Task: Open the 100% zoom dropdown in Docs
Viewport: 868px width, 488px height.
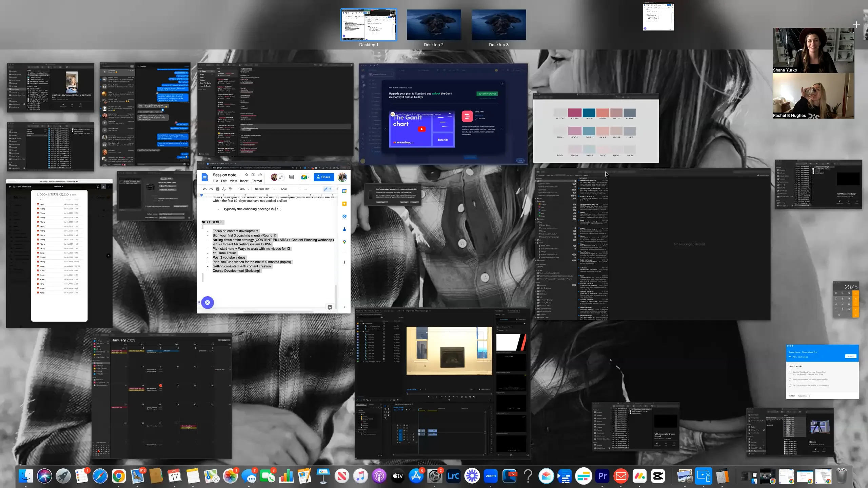Action: pos(243,189)
